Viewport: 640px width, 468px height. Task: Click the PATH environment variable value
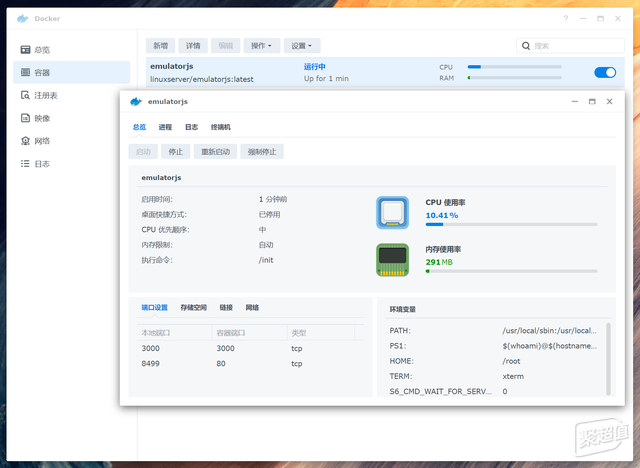coord(549,330)
